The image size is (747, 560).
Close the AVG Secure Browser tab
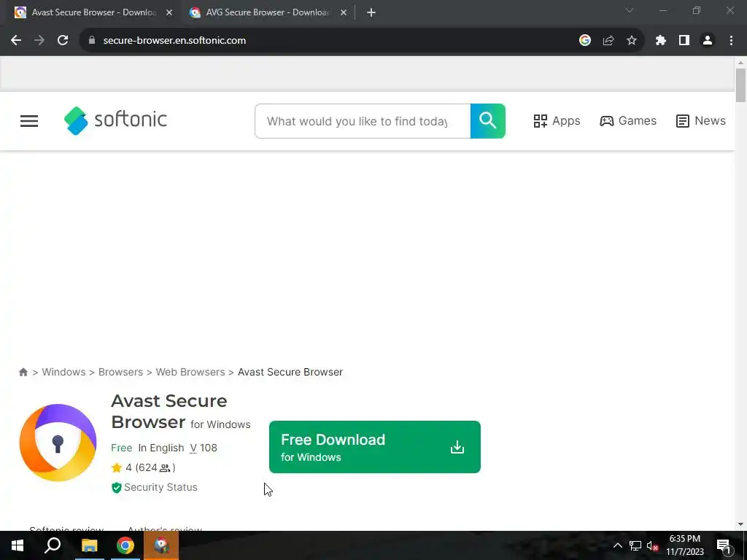click(x=344, y=12)
